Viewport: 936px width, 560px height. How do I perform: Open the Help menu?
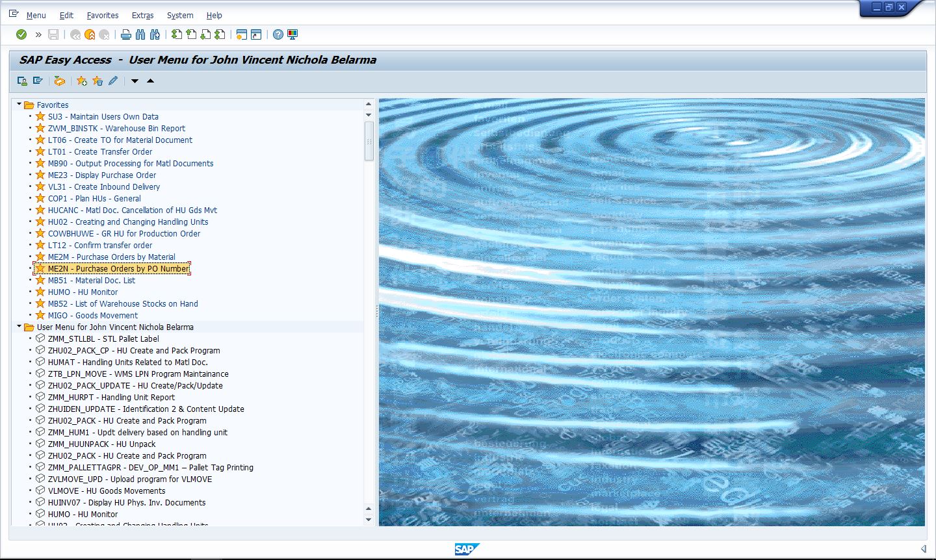[214, 15]
